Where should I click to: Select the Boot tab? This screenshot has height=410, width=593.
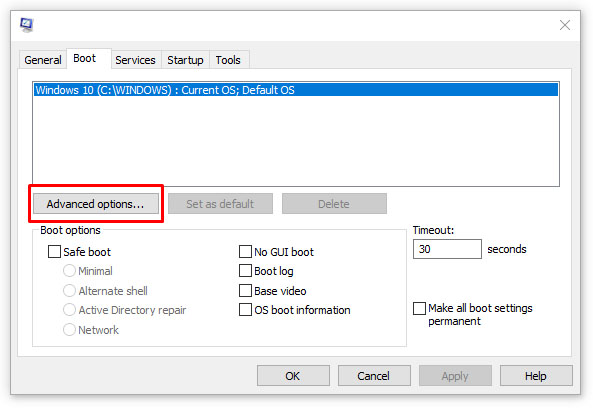pyautogui.click(x=85, y=58)
